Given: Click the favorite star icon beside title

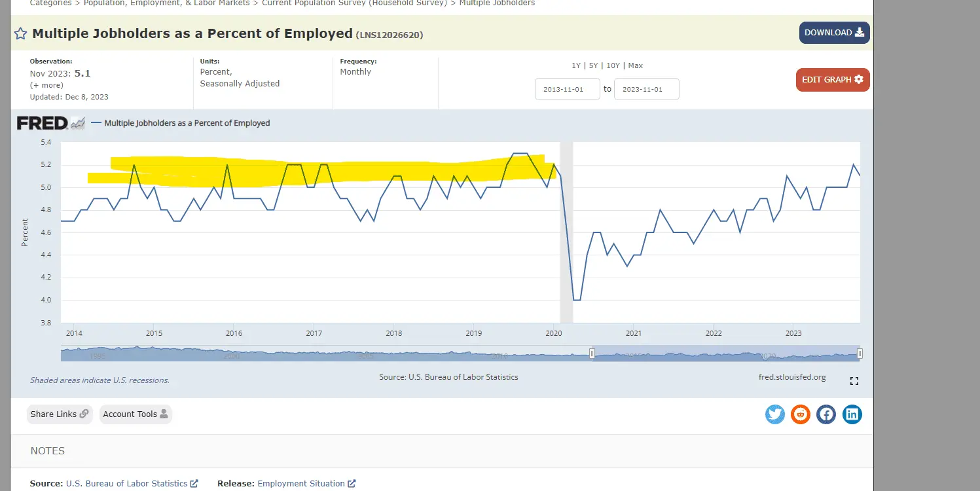Looking at the screenshot, I should click(20, 34).
